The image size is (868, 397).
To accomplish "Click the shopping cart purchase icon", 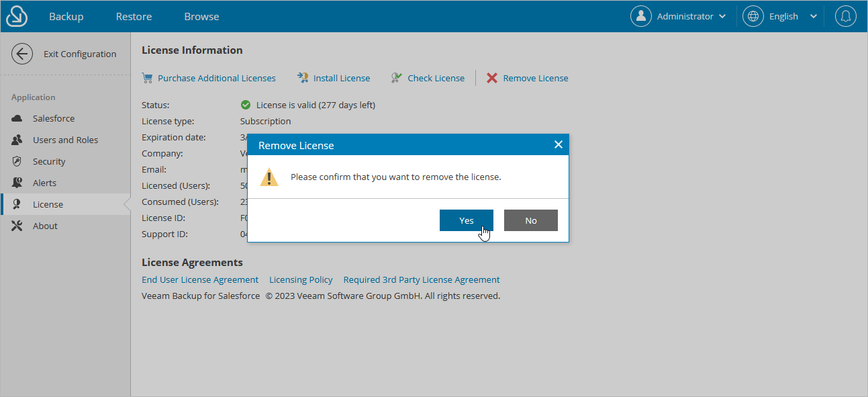I will tap(147, 78).
